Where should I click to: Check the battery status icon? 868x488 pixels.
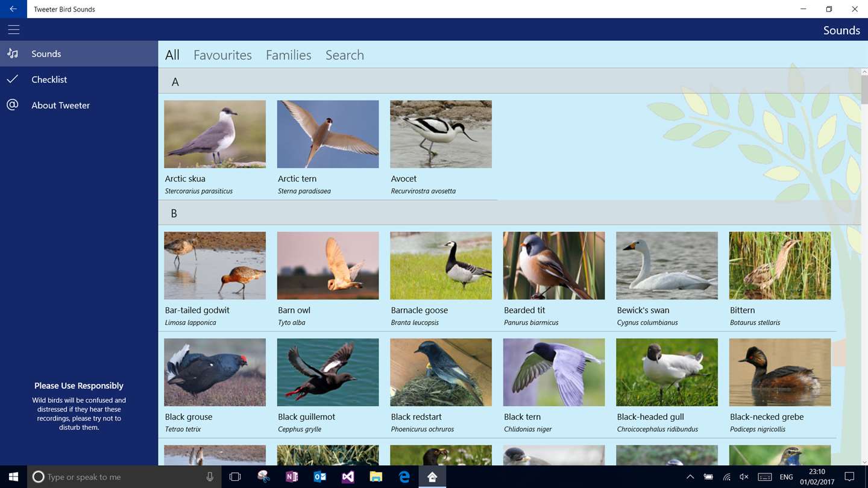pyautogui.click(x=708, y=477)
